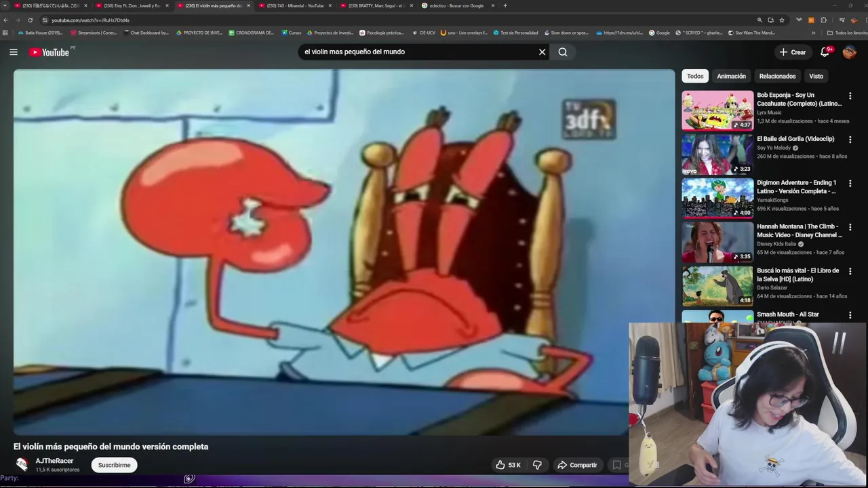This screenshot has width=868, height=488.
Task: Share video with Compartir button
Action: pos(577,465)
